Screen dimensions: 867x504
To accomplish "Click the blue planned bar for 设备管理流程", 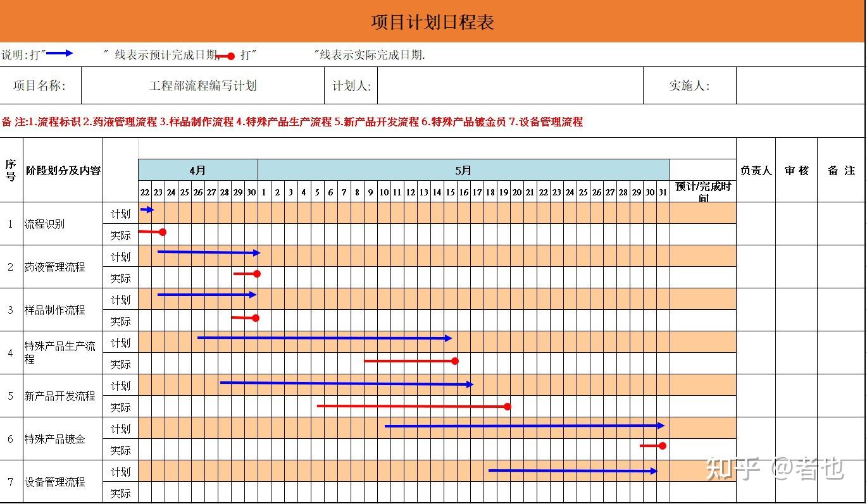I will pos(573,470).
